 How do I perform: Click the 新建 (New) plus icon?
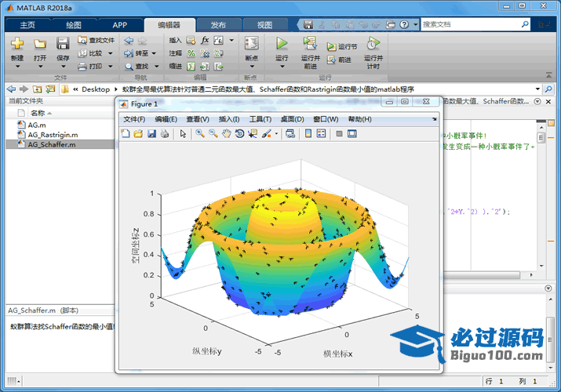16,44
